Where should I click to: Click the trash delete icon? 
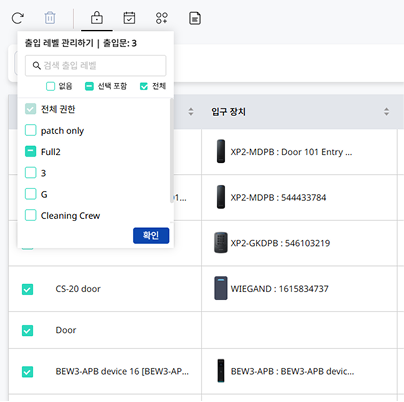click(x=50, y=18)
